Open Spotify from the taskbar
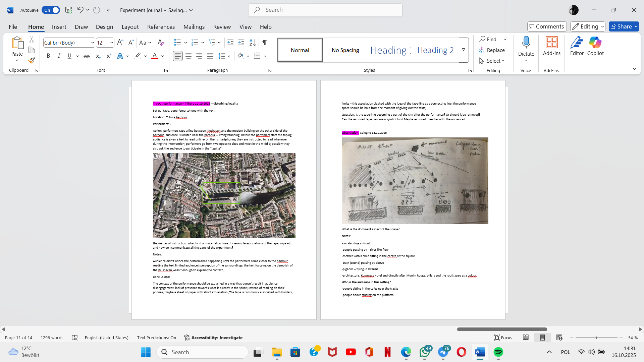The height and width of the screenshot is (362, 644). [498, 352]
